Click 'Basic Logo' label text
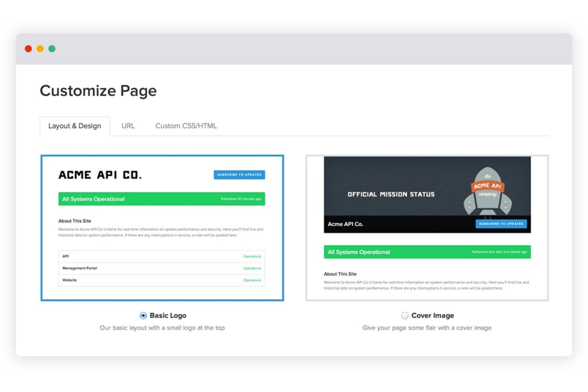 click(x=168, y=316)
